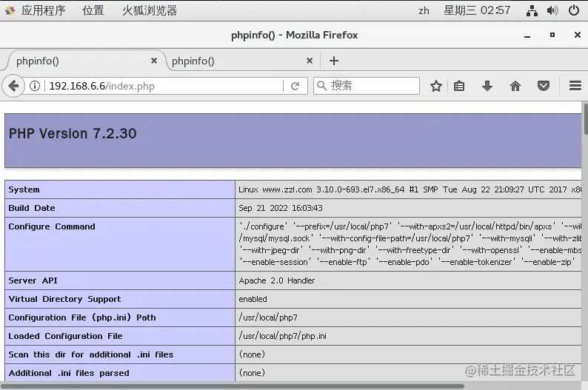Maximize the Firefox window

click(552, 35)
